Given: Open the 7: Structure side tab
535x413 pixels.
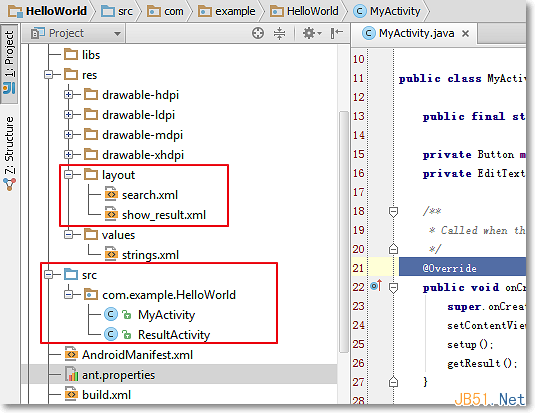Looking at the screenshot, I should pyautogui.click(x=9, y=154).
